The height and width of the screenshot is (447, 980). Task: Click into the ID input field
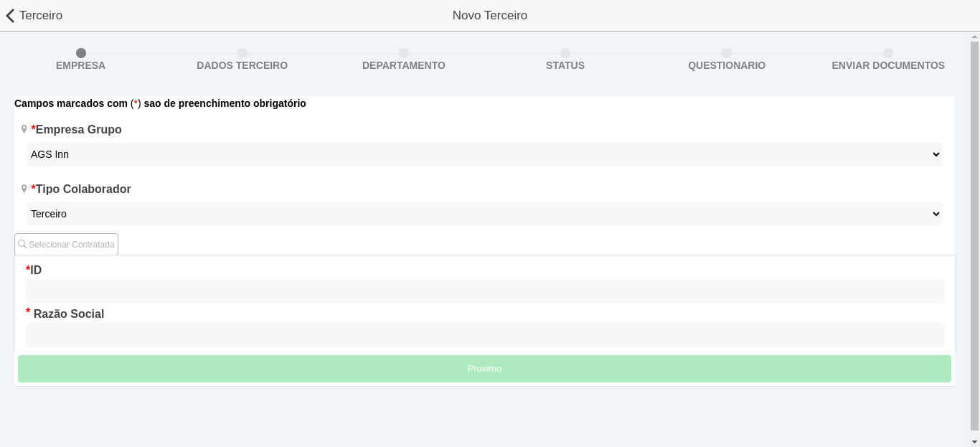click(485, 291)
